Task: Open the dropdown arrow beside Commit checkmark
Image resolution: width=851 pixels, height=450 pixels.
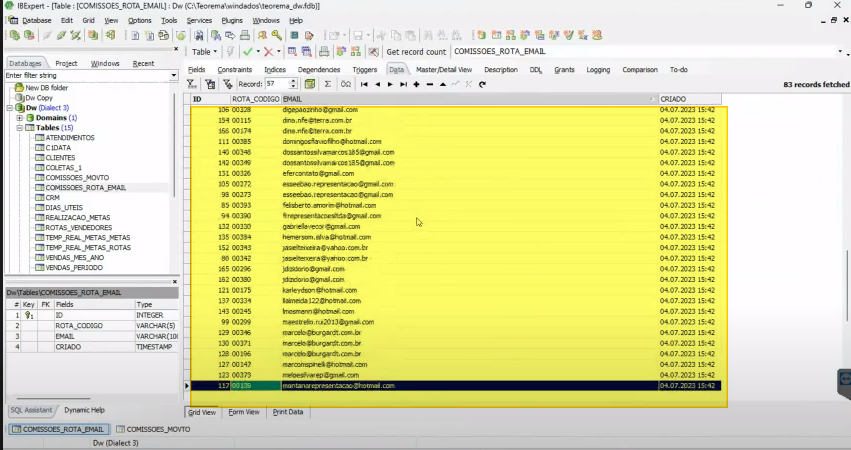Action: point(258,52)
